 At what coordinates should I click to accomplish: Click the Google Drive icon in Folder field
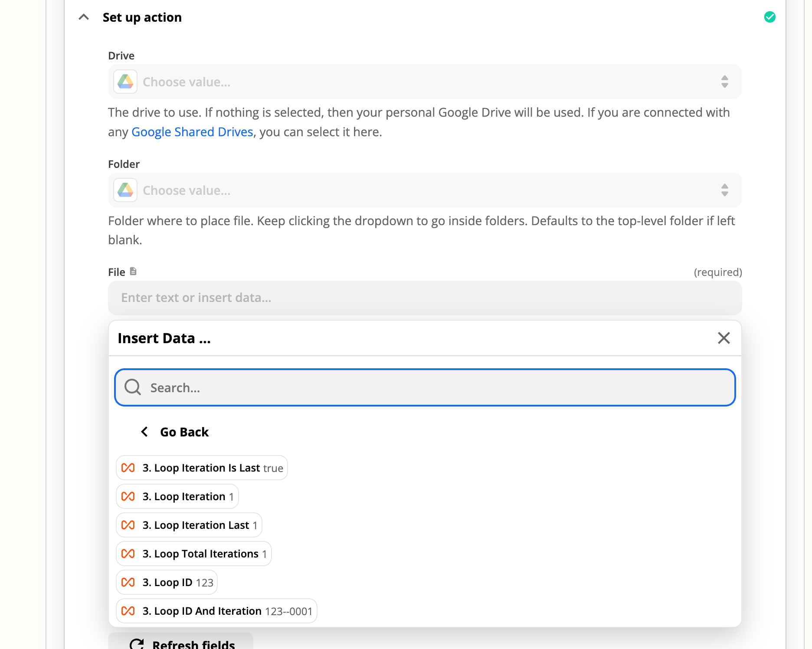[125, 190]
